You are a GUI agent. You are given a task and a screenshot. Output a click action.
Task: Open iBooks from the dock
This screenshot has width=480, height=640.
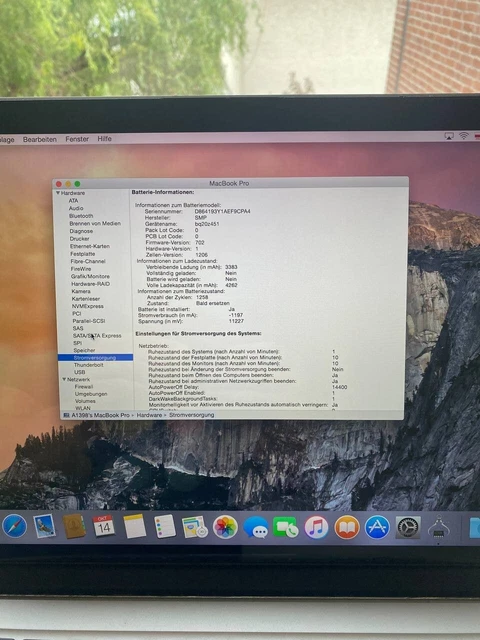(x=347, y=527)
